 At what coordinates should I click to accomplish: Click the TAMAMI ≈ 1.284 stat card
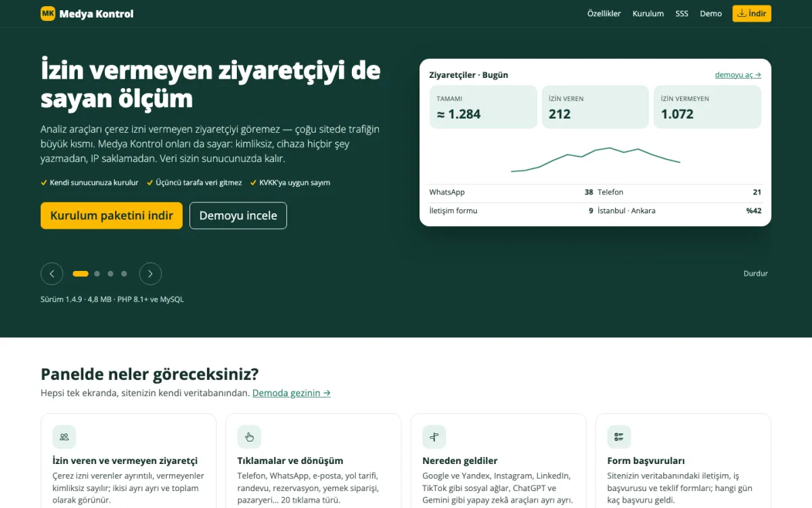point(483,107)
